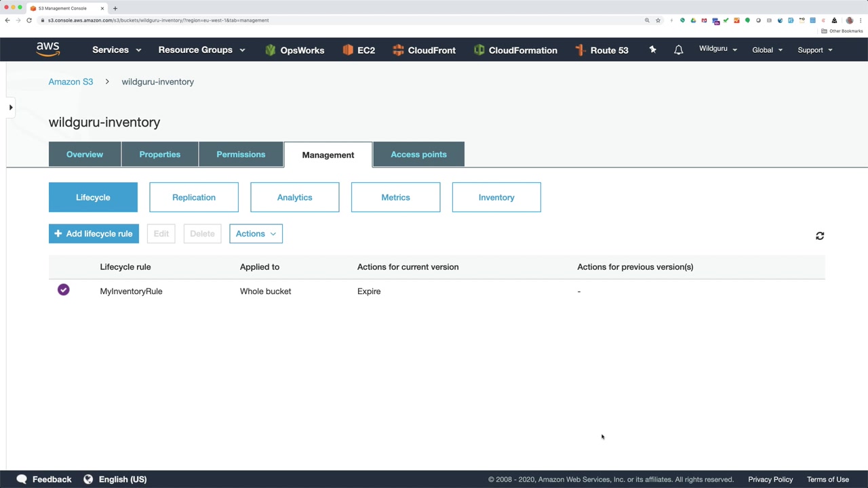Open the Wildguru account dropdown

(718, 49)
